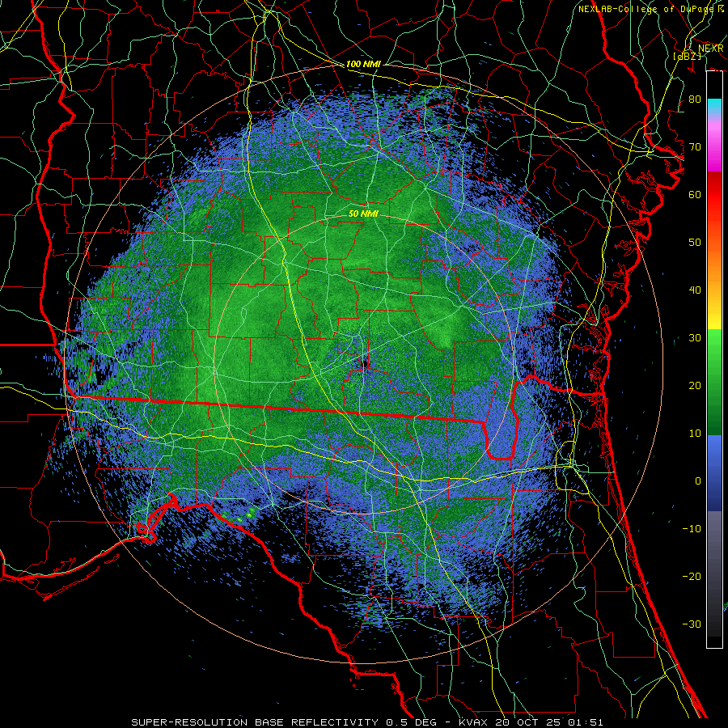
Task: Click the -20 dBZ scale value
Action: tap(692, 576)
